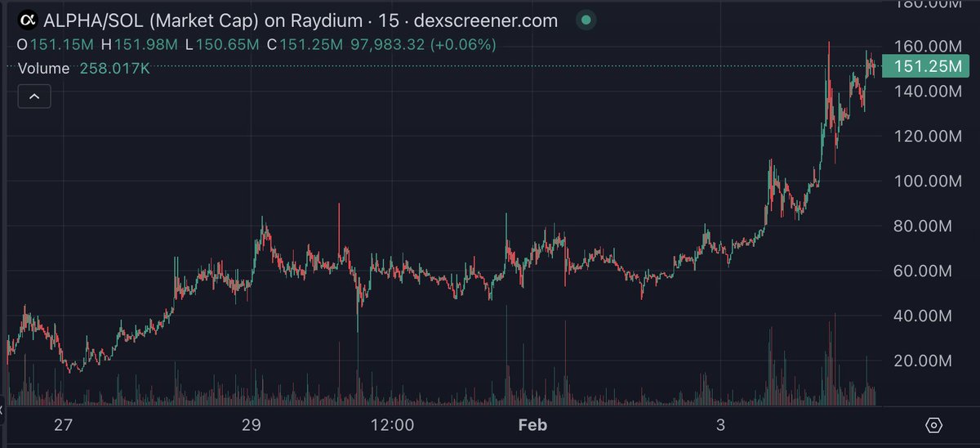The image size is (980, 448).
Task: Click the green market status dot
Action: coord(585,20)
